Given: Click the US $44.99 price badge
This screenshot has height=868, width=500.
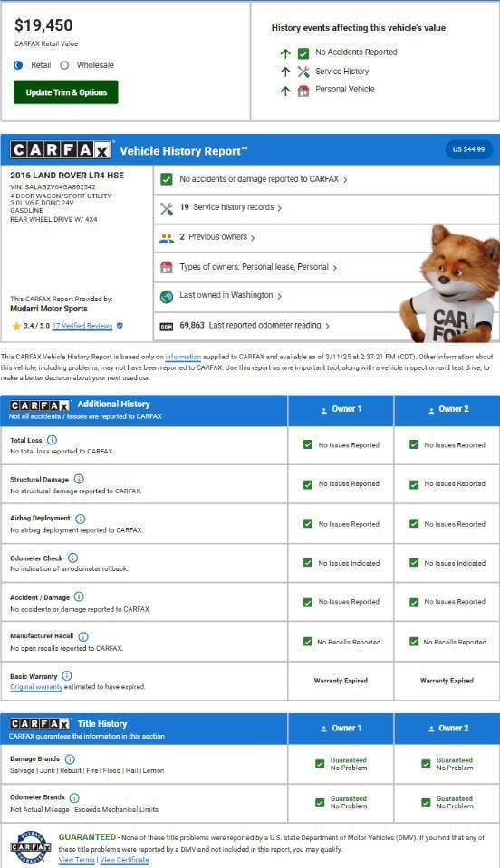Looking at the screenshot, I should point(468,149).
